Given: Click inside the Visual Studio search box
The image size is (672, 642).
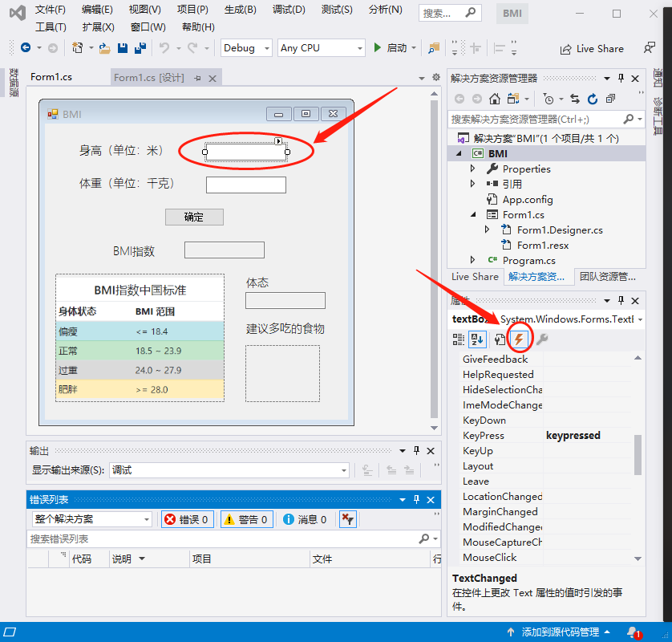Looking at the screenshot, I should (447, 13).
